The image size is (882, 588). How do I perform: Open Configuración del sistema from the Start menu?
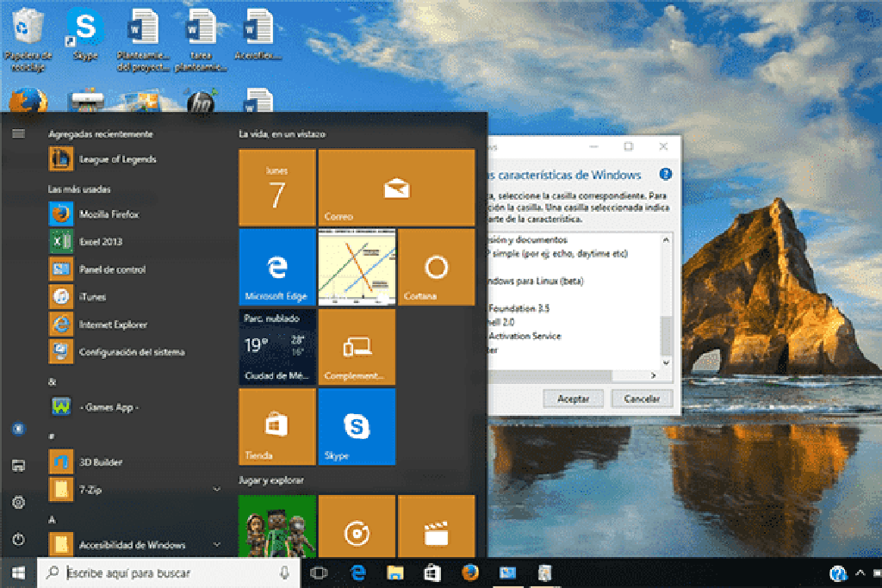119,351
